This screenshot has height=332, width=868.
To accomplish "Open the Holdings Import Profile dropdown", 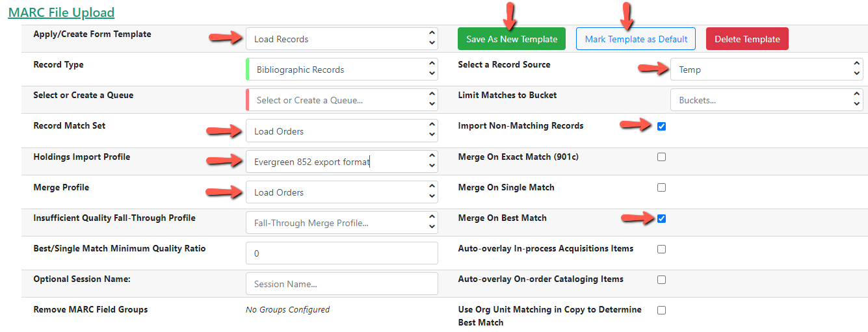I will [x=341, y=162].
